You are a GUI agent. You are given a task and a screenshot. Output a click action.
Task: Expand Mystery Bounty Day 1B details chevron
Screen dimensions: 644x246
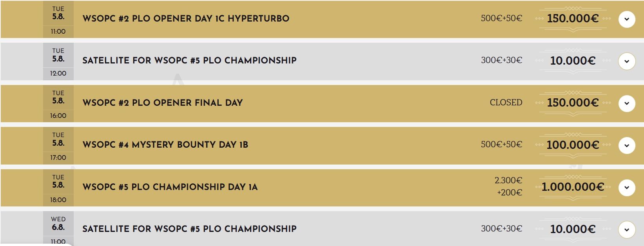(626, 145)
